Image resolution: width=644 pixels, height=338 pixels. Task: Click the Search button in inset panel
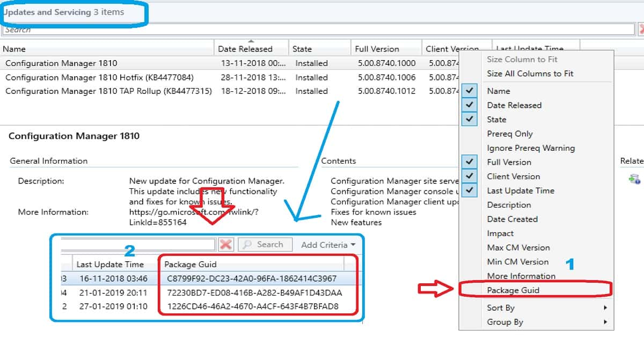click(265, 245)
